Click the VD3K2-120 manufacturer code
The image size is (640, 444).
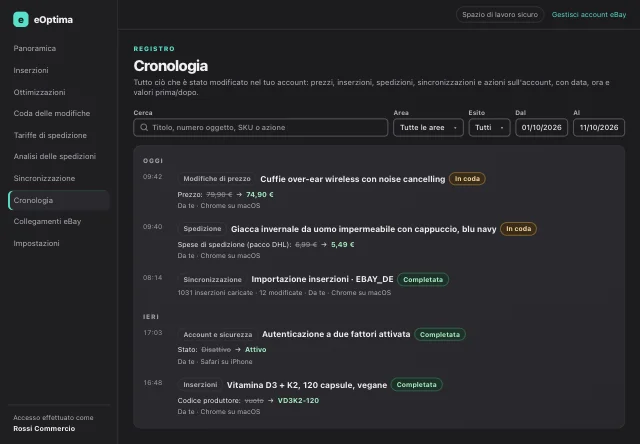click(298, 400)
